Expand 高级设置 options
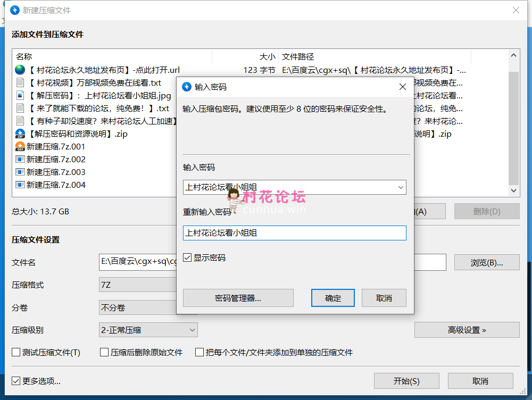This screenshot has height=400, width=532. point(467,330)
